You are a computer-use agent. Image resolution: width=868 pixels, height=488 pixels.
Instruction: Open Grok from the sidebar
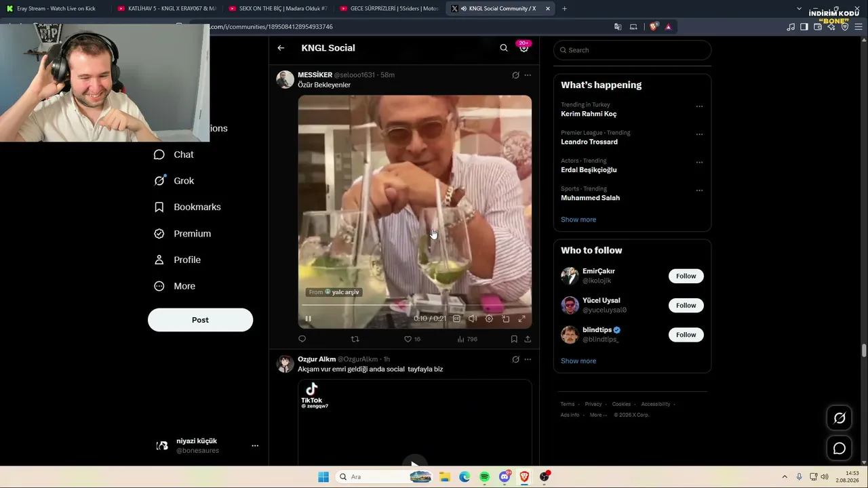coord(174,181)
